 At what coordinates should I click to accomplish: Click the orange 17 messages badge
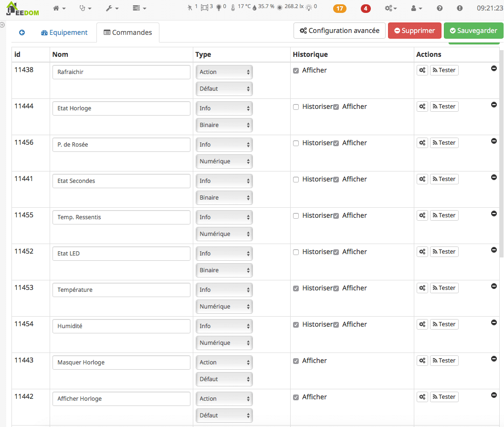(x=340, y=8)
